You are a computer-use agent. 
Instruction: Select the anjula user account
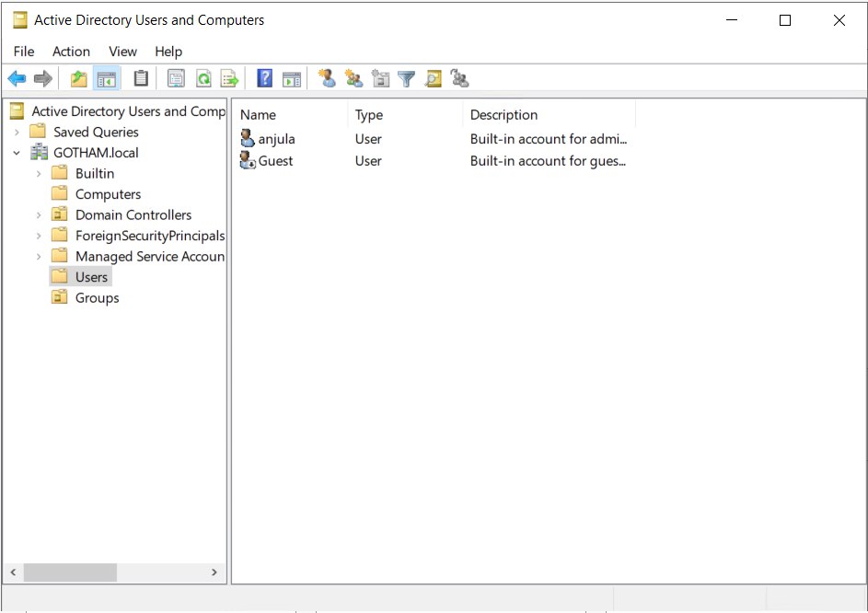click(x=276, y=139)
